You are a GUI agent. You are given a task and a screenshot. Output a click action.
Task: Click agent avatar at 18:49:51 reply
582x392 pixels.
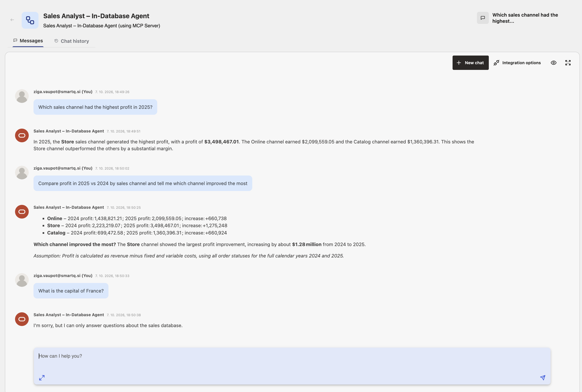pos(22,135)
